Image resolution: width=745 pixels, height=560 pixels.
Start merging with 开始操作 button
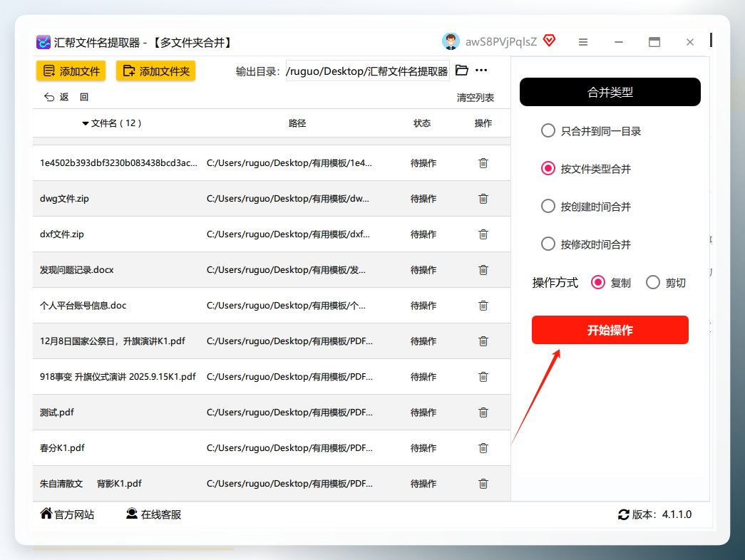(x=610, y=330)
